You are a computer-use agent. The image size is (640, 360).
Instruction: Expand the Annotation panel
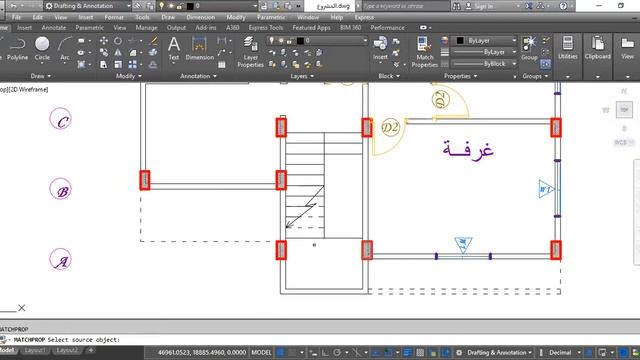[x=198, y=76]
